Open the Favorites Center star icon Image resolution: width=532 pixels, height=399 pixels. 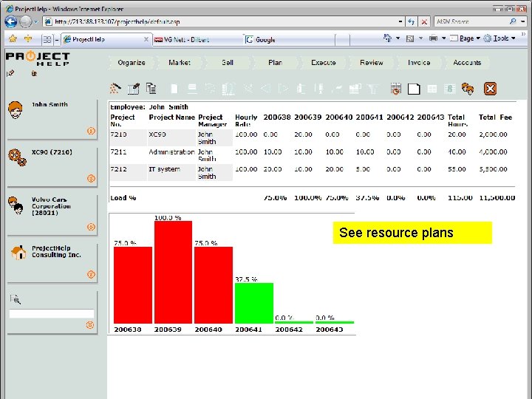(13, 38)
